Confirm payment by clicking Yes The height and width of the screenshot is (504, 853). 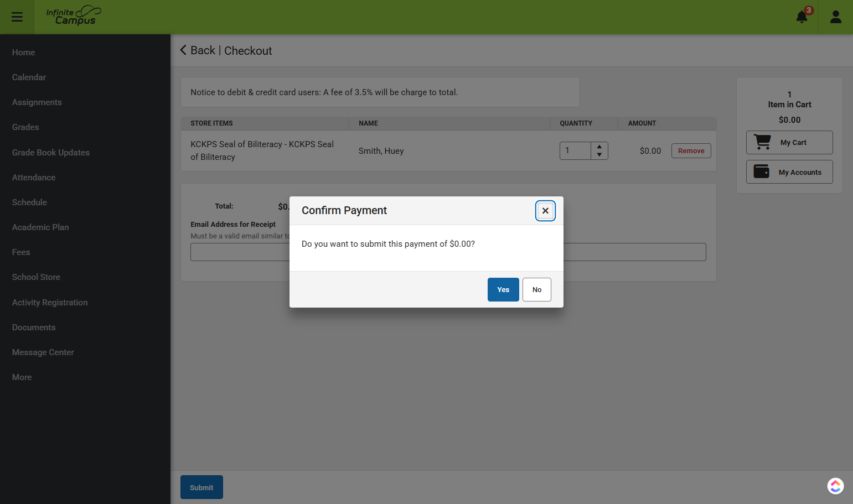click(503, 289)
